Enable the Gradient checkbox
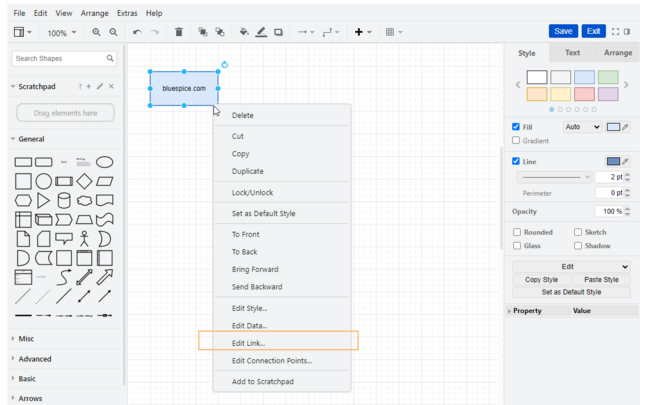The width and height of the screenshot is (650, 405). point(516,141)
